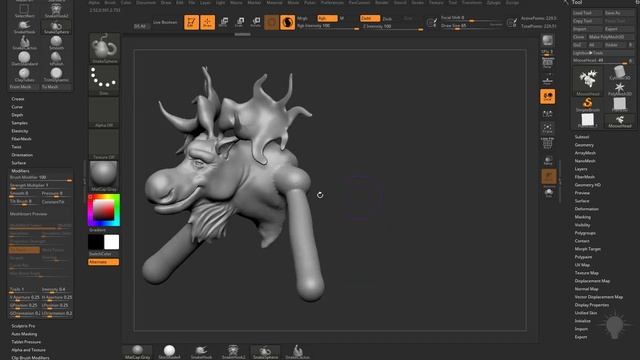Click Make PolyMesh3D button
Viewport: 640px width, 360px height.
coord(611,37)
